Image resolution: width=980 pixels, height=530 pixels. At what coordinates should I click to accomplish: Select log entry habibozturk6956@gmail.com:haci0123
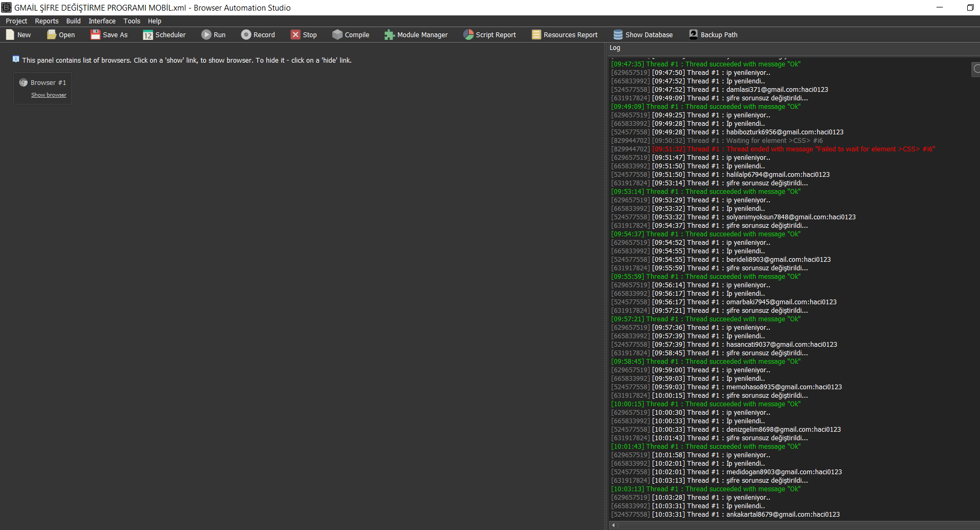pos(727,132)
